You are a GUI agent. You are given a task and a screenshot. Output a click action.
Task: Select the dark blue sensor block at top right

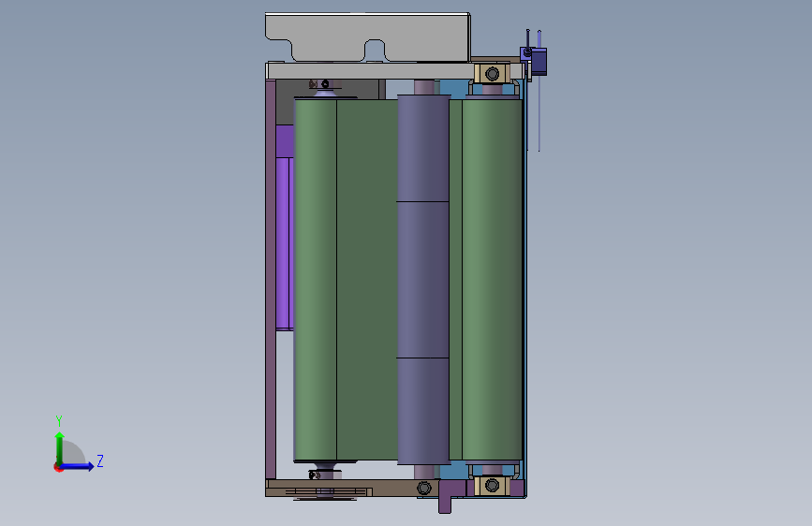(x=538, y=61)
